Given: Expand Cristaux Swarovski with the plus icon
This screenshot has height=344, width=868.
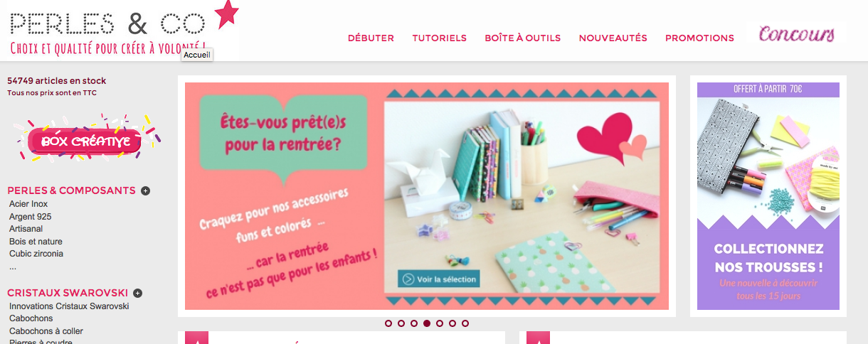Looking at the screenshot, I should point(138,293).
